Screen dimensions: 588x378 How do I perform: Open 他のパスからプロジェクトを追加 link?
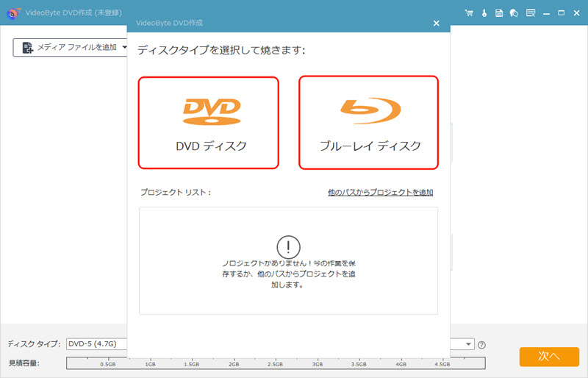[380, 192]
